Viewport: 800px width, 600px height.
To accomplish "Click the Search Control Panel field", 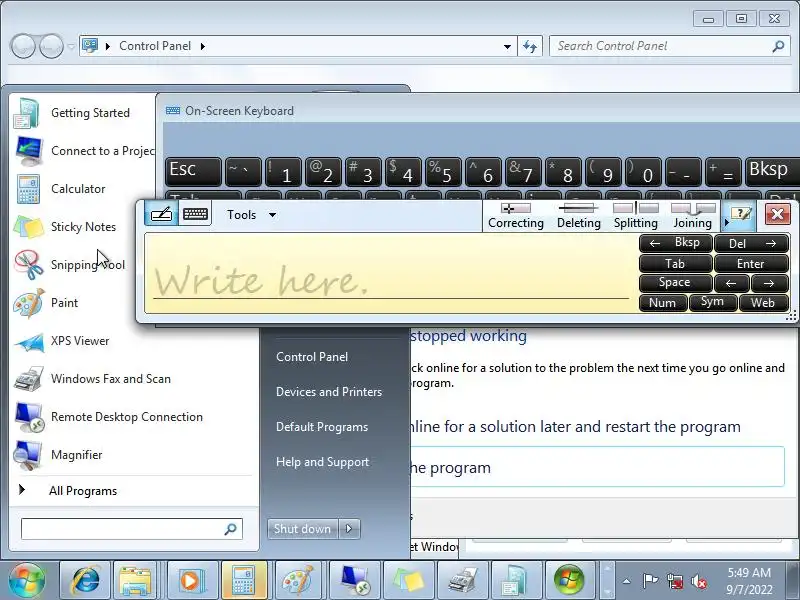I will [x=670, y=46].
